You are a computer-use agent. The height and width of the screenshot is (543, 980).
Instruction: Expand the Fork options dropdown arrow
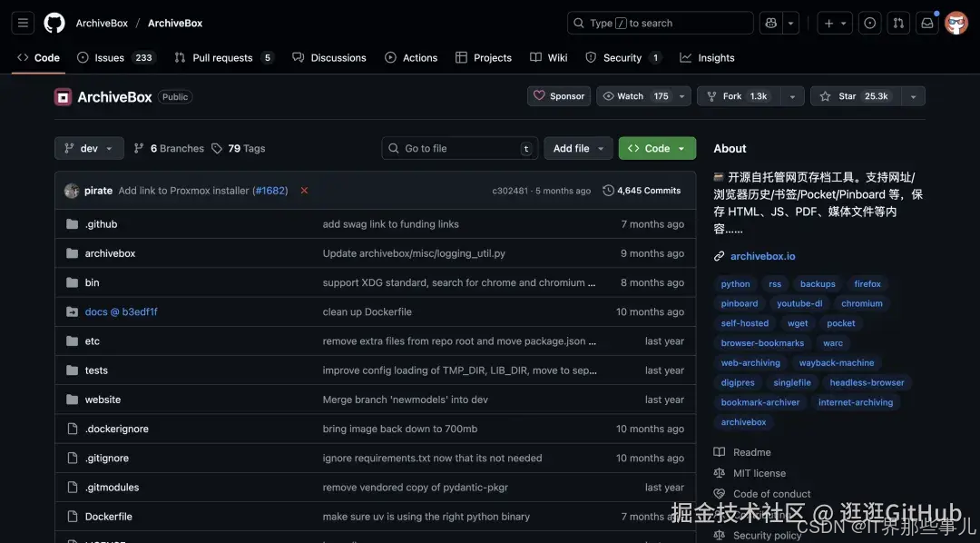tap(792, 96)
